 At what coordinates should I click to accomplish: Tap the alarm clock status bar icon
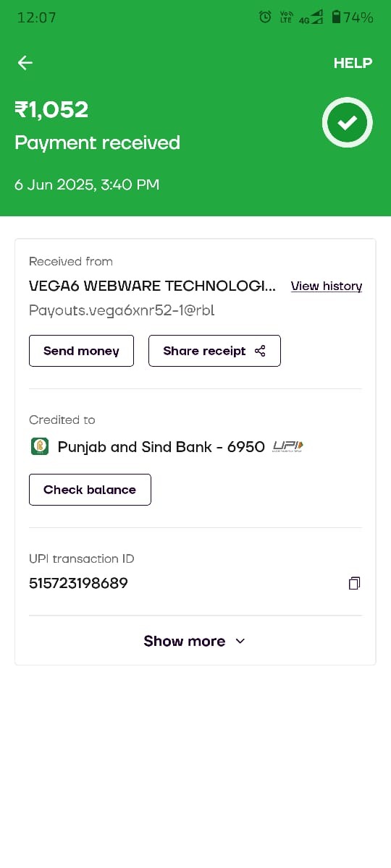(x=265, y=17)
